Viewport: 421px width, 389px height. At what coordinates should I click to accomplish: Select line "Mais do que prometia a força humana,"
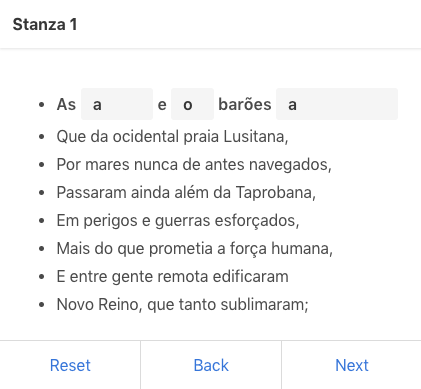(195, 248)
